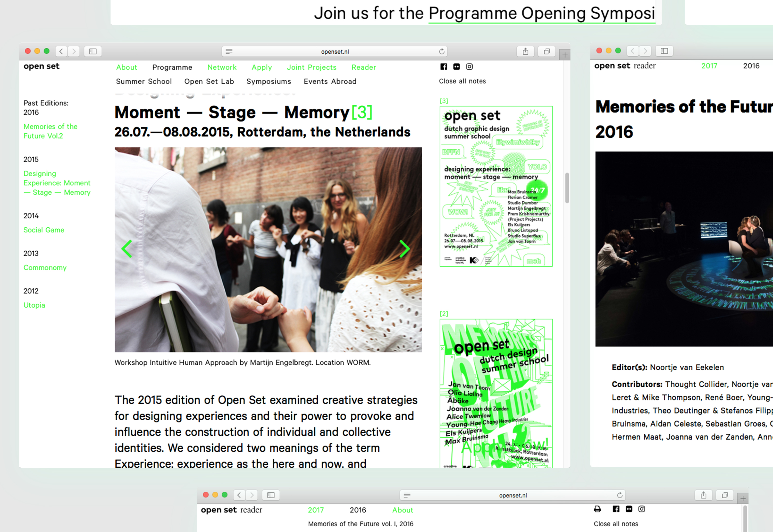773x532 pixels.
Task: Click the printer icon in bottom window
Action: click(597, 509)
